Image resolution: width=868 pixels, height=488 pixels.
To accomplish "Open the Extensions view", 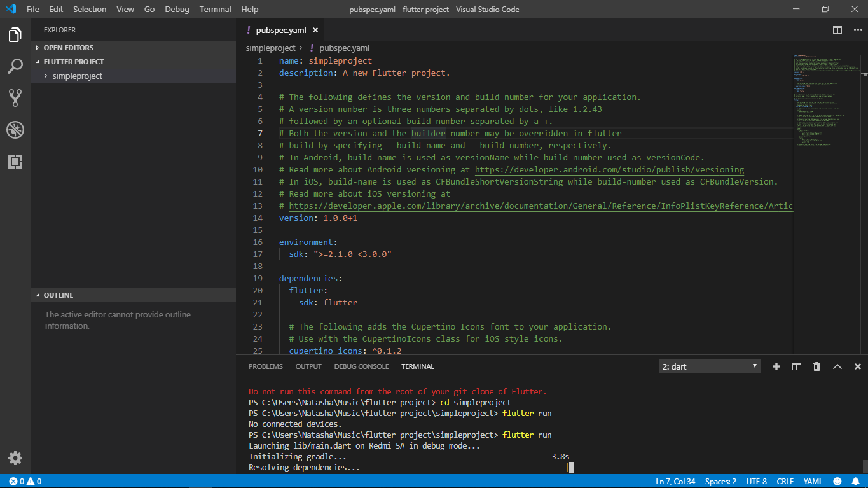I will click(15, 161).
